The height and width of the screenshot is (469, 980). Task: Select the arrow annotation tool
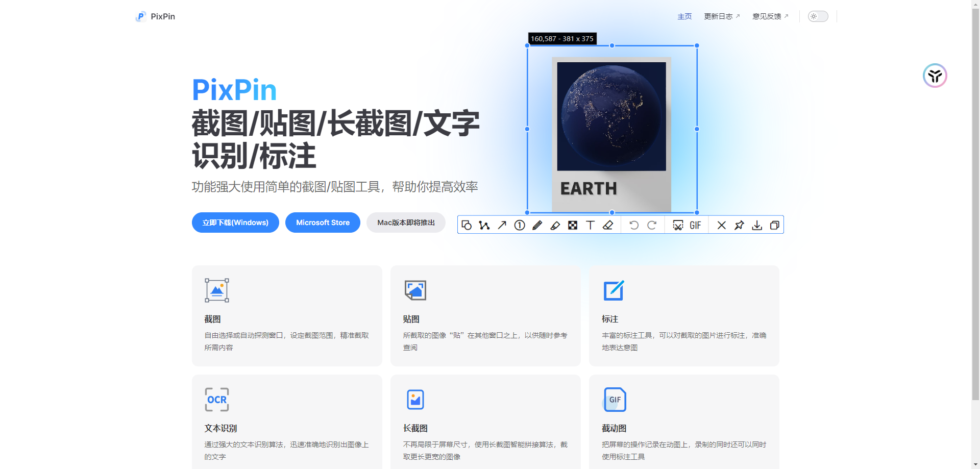[502, 225]
